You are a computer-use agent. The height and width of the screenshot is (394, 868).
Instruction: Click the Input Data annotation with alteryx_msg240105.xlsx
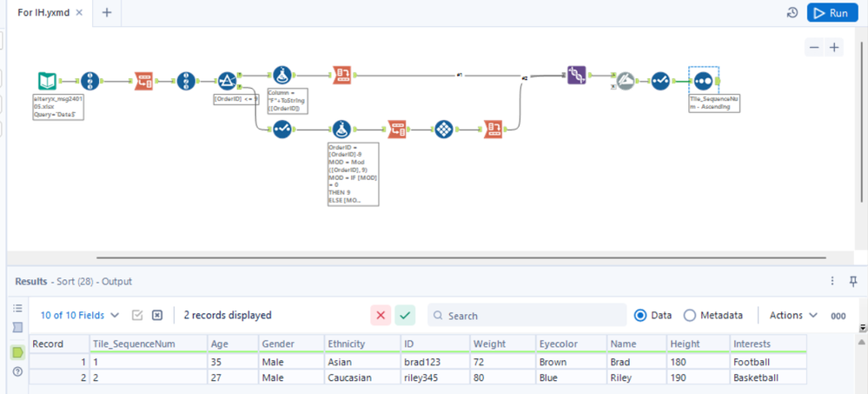[x=59, y=107]
